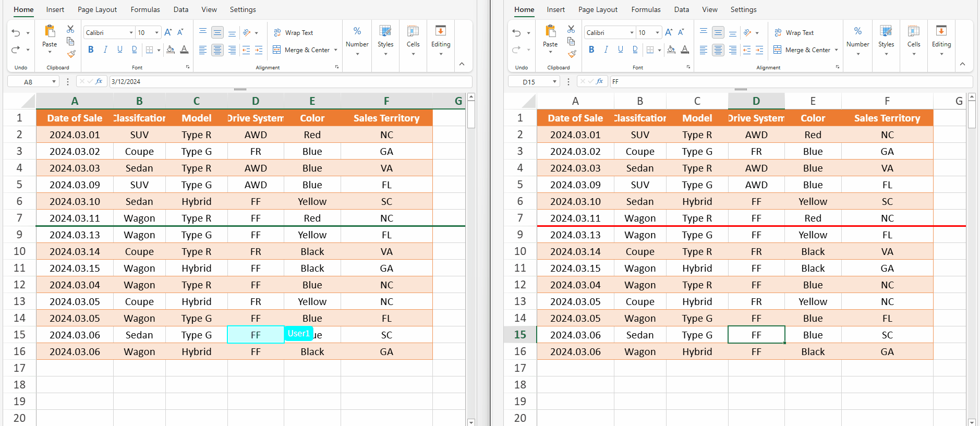Screen dimensions: 980x426
Task: Open the Insert tab in left window
Action: coord(55,9)
